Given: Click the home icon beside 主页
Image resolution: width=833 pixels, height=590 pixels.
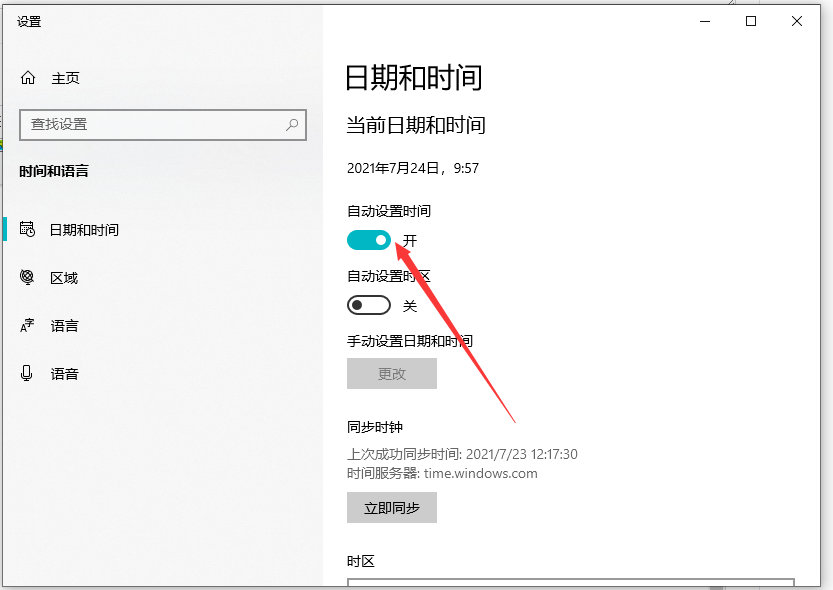Looking at the screenshot, I should (29, 77).
